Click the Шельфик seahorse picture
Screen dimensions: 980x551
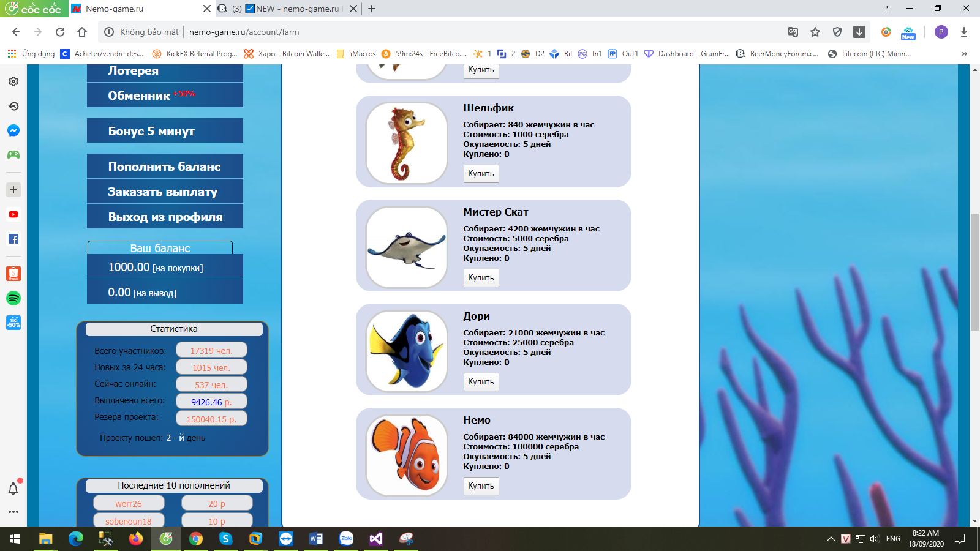coord(407,143)
